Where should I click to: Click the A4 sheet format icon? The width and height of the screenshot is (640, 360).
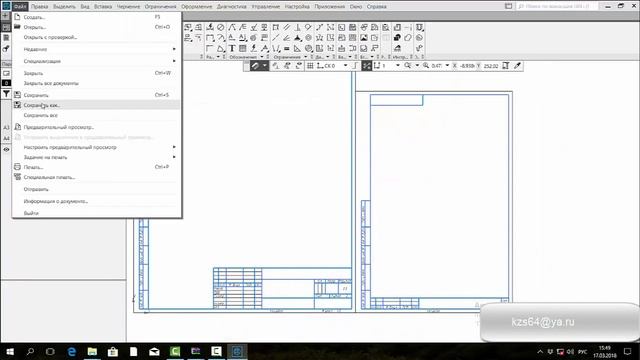coord(6,138)
